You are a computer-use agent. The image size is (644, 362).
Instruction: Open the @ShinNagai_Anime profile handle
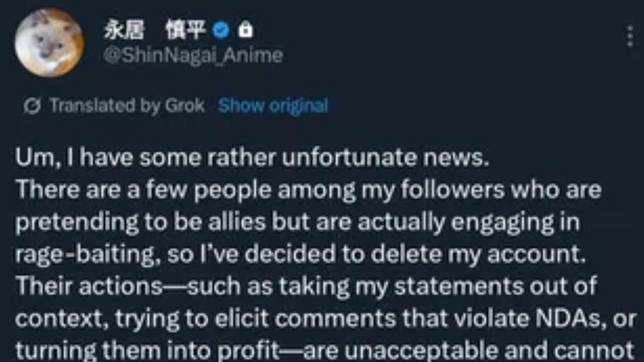click(193, 55)
